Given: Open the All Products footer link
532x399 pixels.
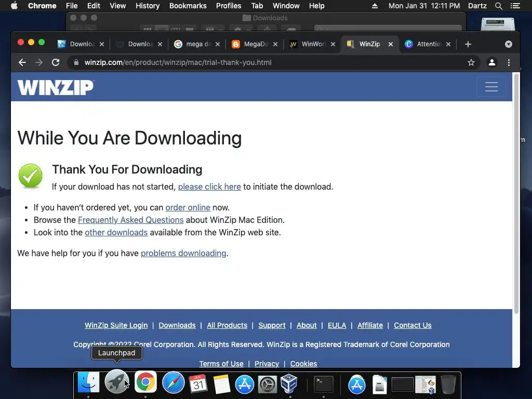Looking at the screenshot, I should tap(227, 325).
